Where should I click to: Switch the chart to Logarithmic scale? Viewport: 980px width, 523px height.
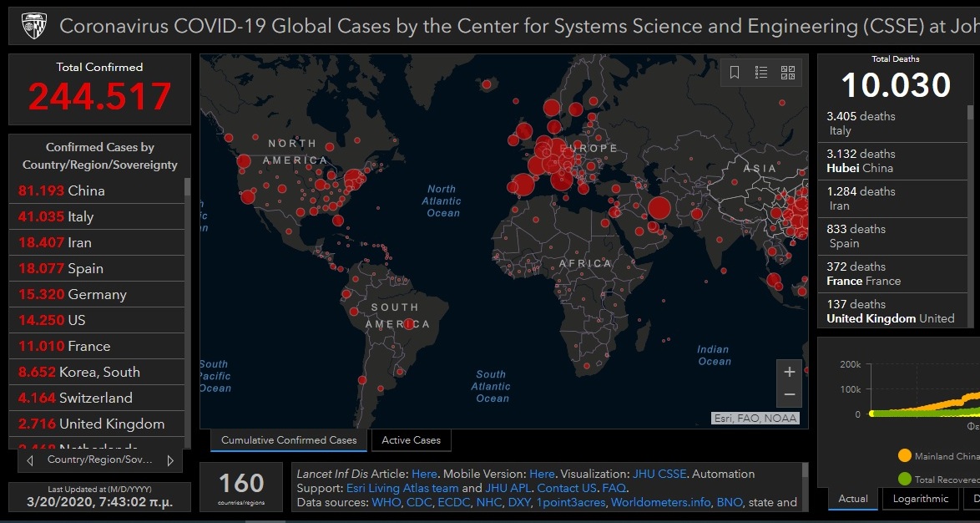click(920, 499)
